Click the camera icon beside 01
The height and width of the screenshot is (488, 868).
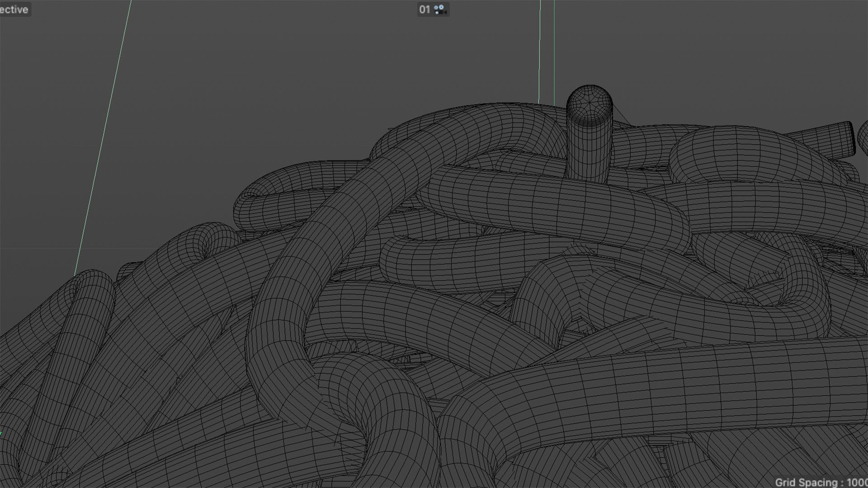pyautogui.click(x=440, y=9)
